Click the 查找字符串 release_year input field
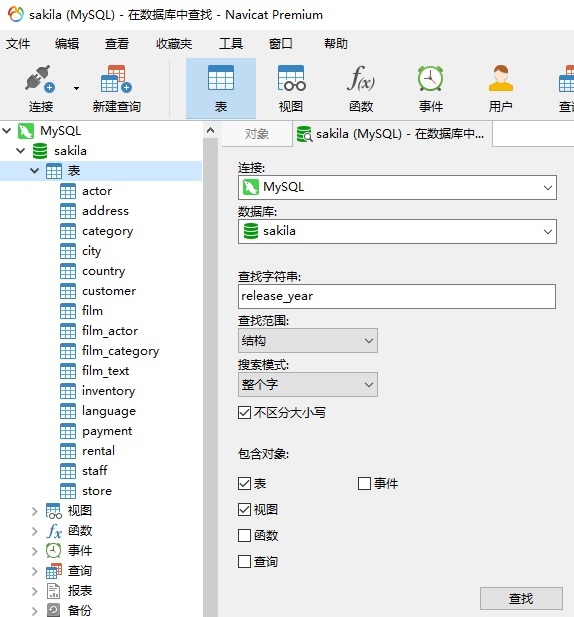The height and width of the screenshot is (617, 574). point(397,296)
